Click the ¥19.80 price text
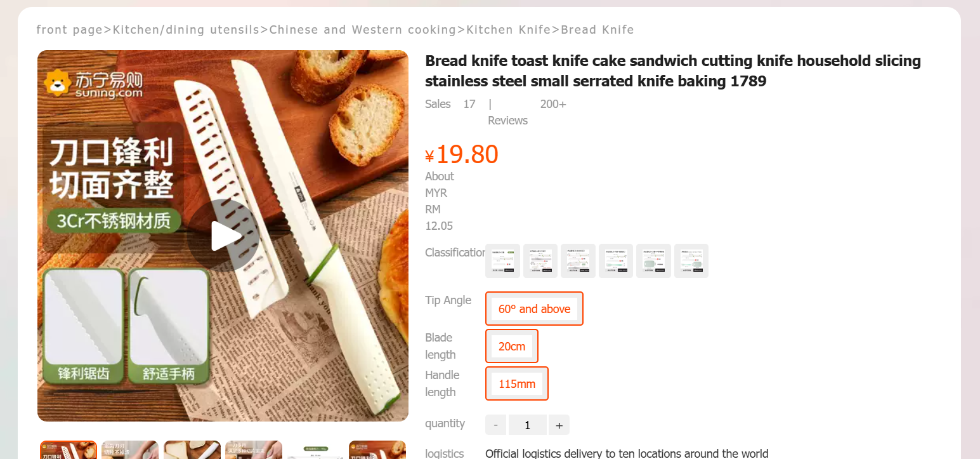Screen dimensions: 980x459 (461, 154)
